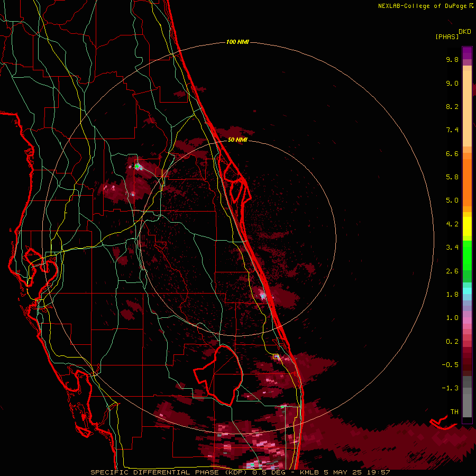
Task: Pick the green segment of the color bar
Action: click(x=467, y=255)
